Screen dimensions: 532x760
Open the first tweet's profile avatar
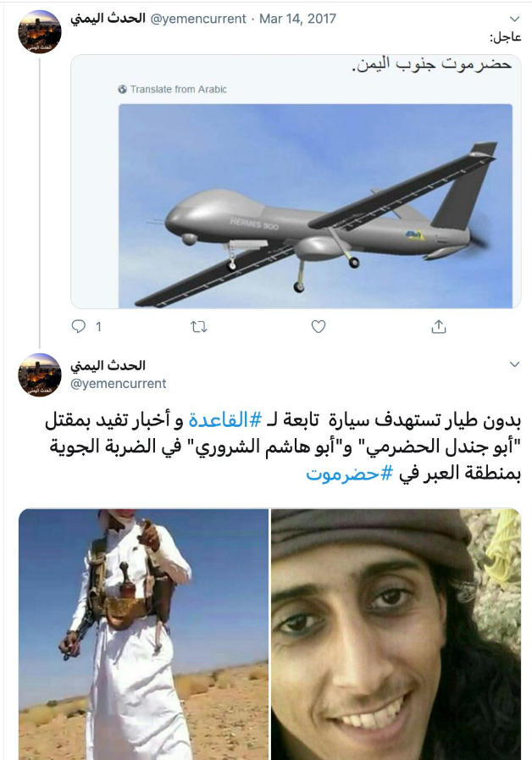(x=40, y=31)
